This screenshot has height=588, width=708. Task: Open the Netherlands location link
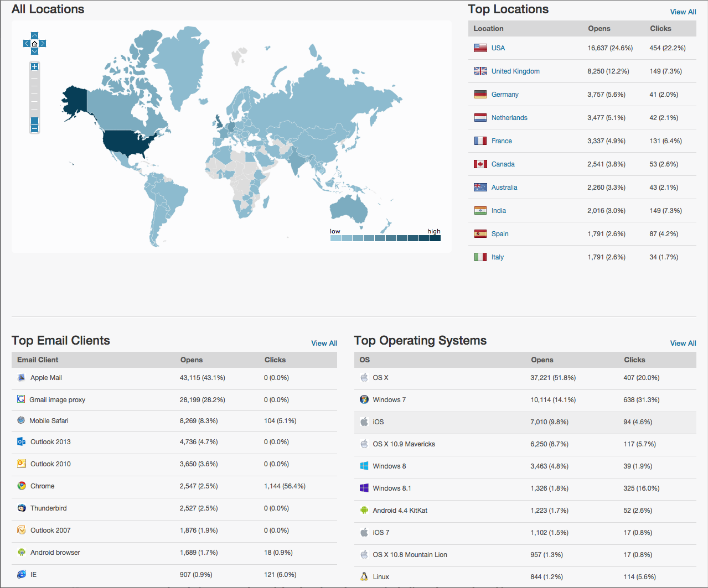coord(509,118)
